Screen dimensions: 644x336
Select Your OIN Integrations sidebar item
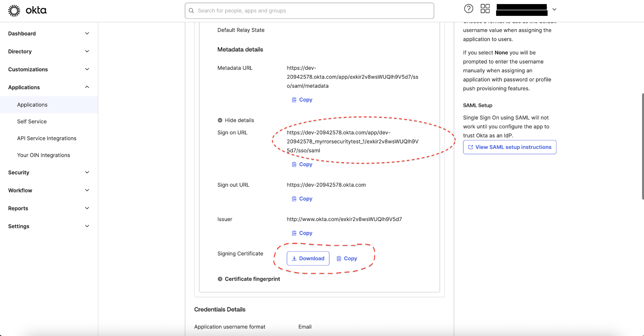[44, 155]
